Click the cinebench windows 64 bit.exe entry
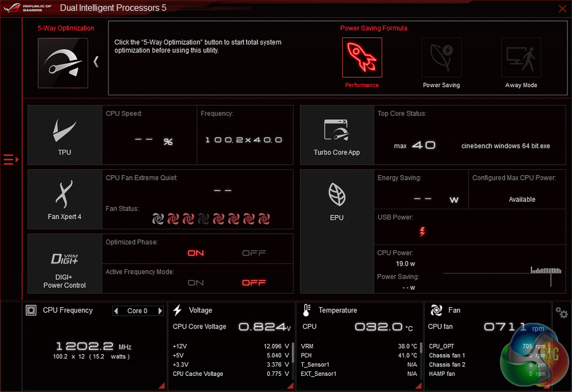 506,146
